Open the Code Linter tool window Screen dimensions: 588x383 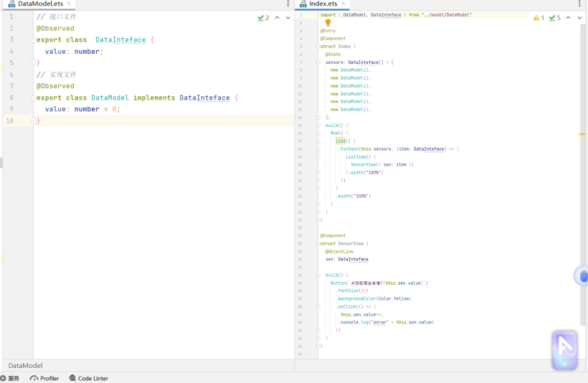click(x=89, y=378)
